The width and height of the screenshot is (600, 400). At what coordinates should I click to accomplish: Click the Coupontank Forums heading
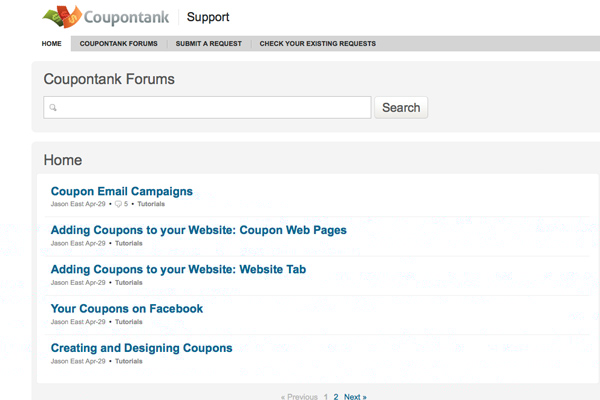[109, 79]
